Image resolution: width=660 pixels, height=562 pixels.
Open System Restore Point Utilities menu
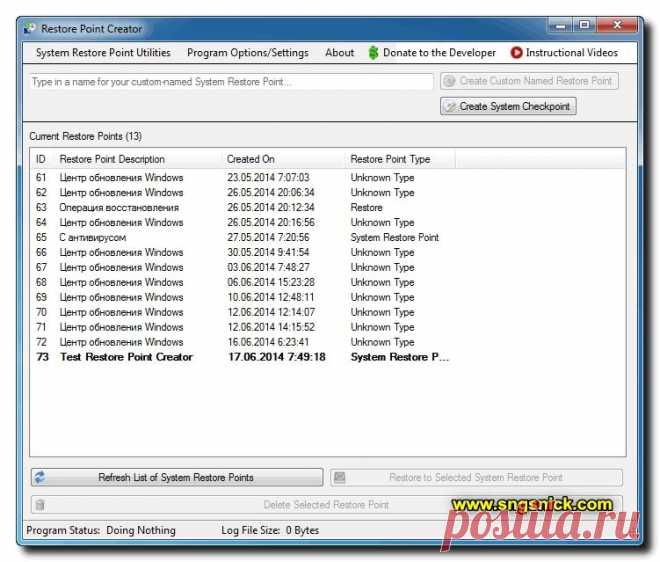103,53
